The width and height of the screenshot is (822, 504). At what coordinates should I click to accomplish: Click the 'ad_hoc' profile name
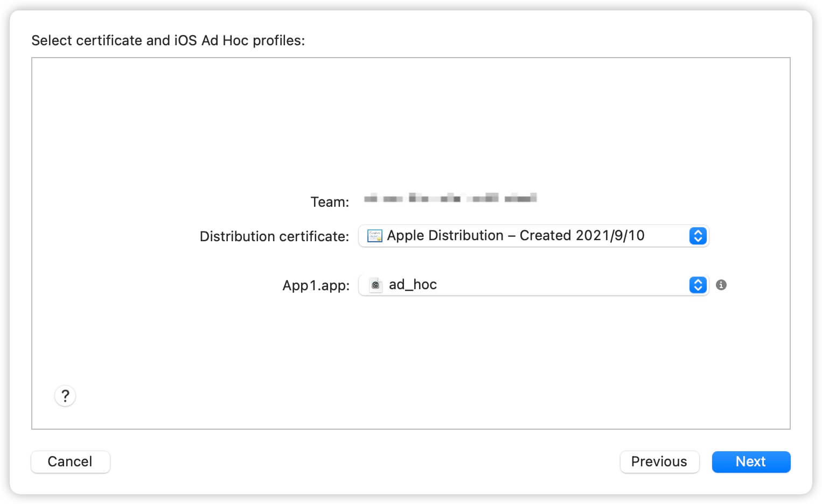coord(413,285)
